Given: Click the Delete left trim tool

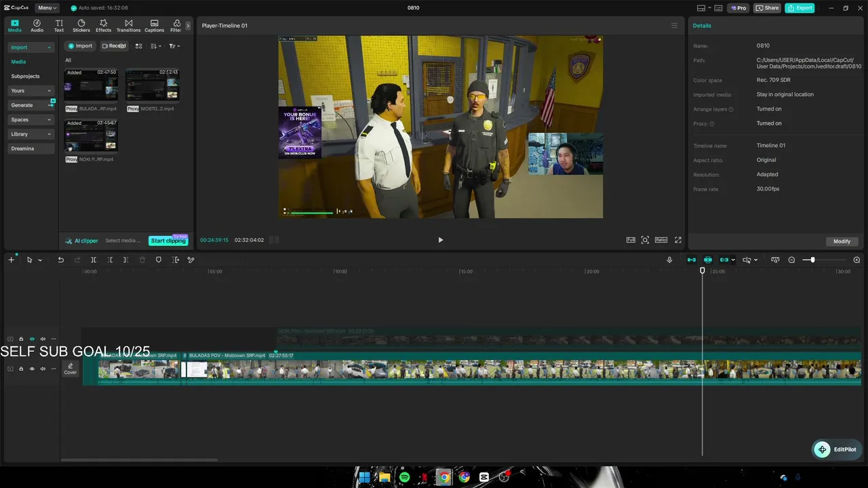Looking at the screenshot, I should tap(110, 260).
